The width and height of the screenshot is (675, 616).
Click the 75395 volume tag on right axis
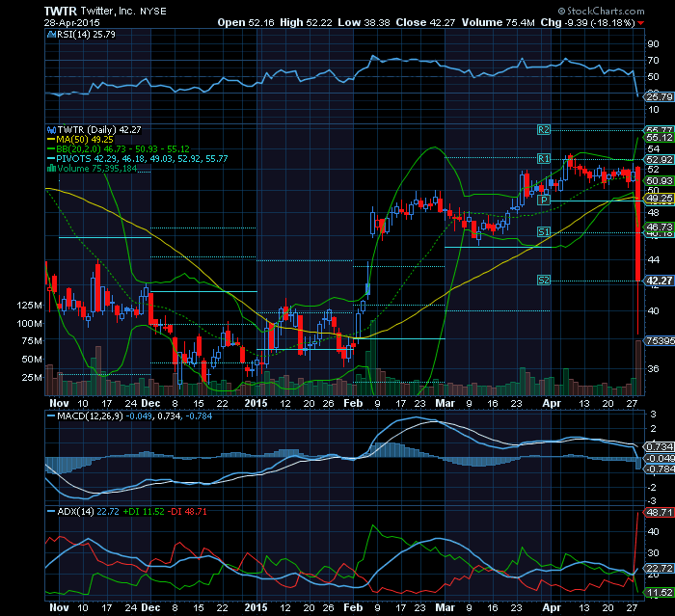[659, 340]
